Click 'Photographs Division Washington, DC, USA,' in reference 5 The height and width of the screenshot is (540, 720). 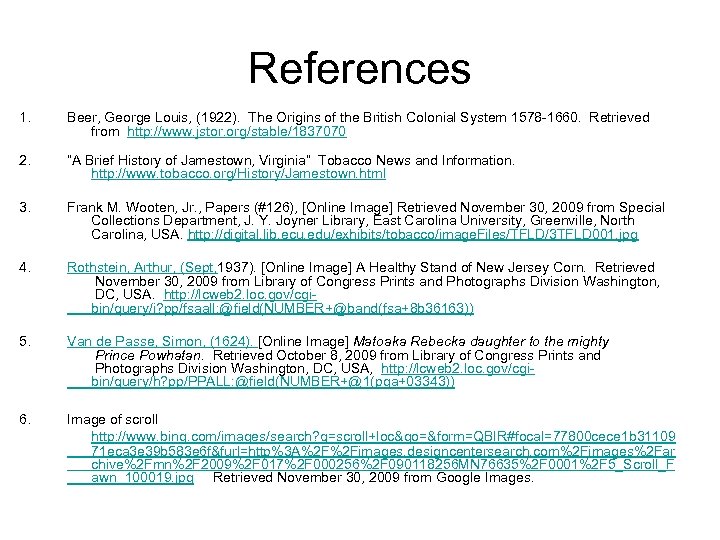click(233, 369)
